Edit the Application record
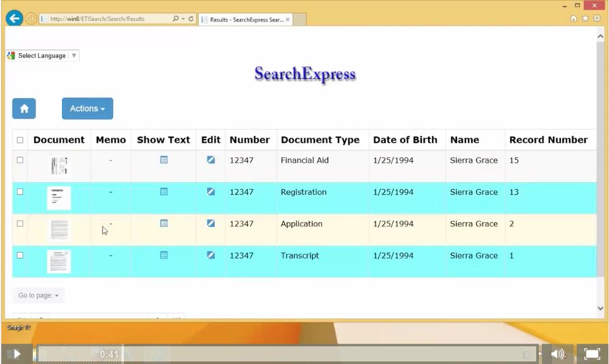 click(x=211, y=224)
